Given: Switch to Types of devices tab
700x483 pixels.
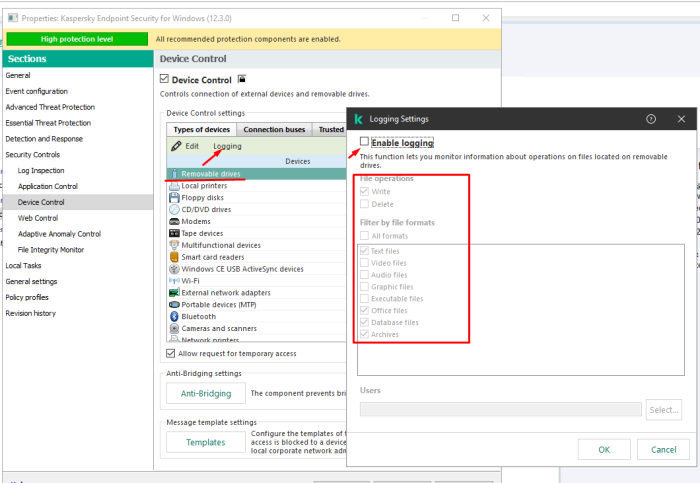Looking at the screenshot, I should pos(202,129).
